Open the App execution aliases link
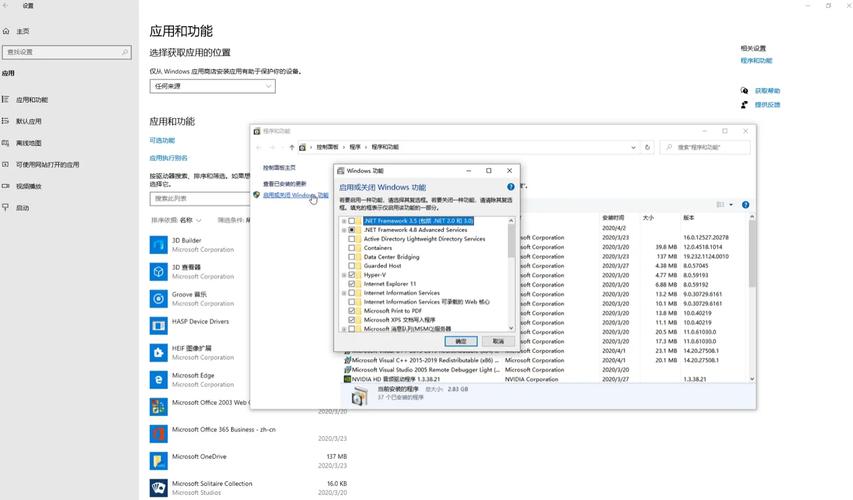The image size is (853, 500). click(x=169, y=158)
